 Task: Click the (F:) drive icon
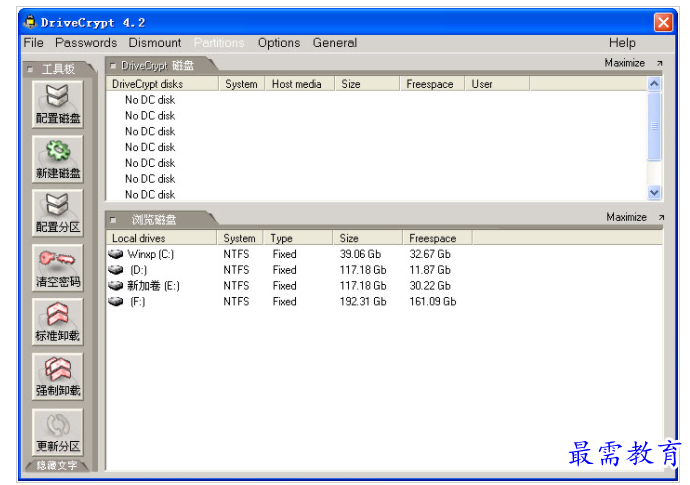tap(116, 301)
